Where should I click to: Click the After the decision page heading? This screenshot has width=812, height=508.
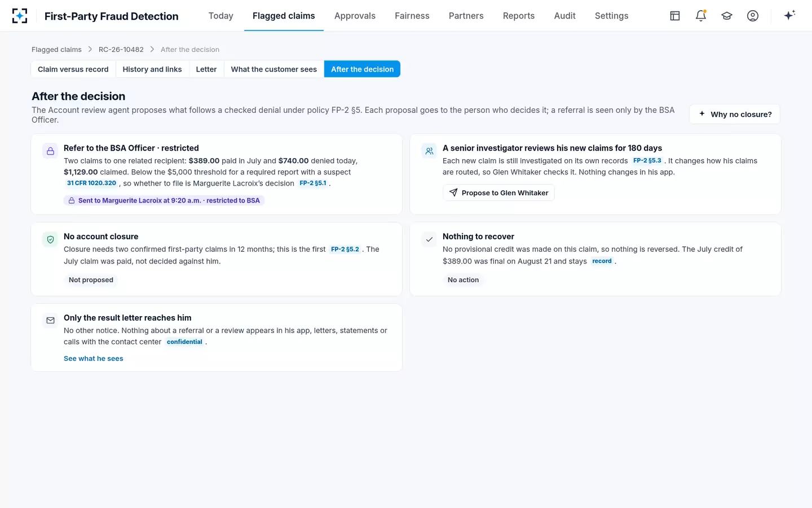click(x=78, y=97)
